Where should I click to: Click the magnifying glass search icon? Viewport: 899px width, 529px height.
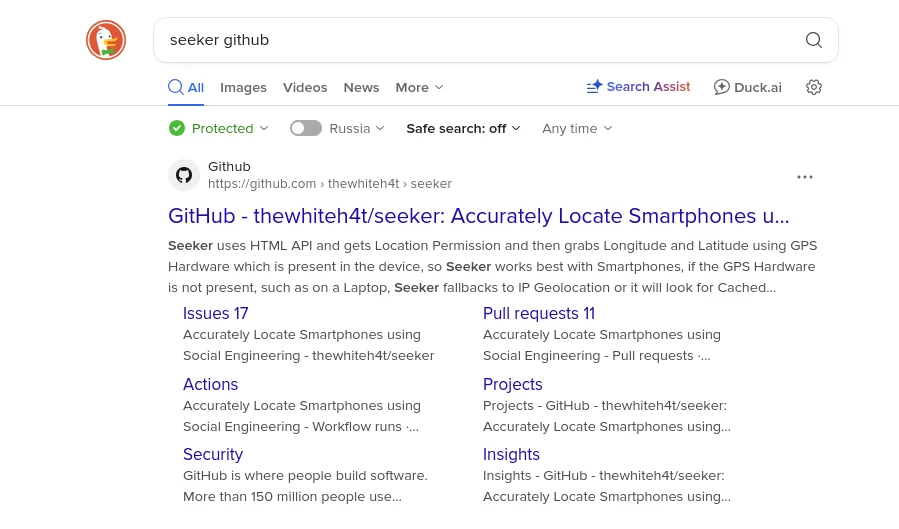(x=813, y=40)
